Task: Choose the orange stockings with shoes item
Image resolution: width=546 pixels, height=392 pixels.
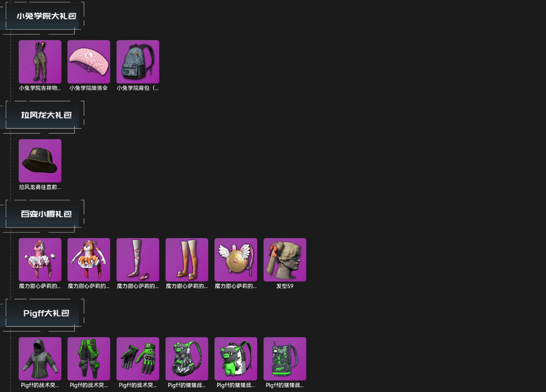Action: (187, 259)
